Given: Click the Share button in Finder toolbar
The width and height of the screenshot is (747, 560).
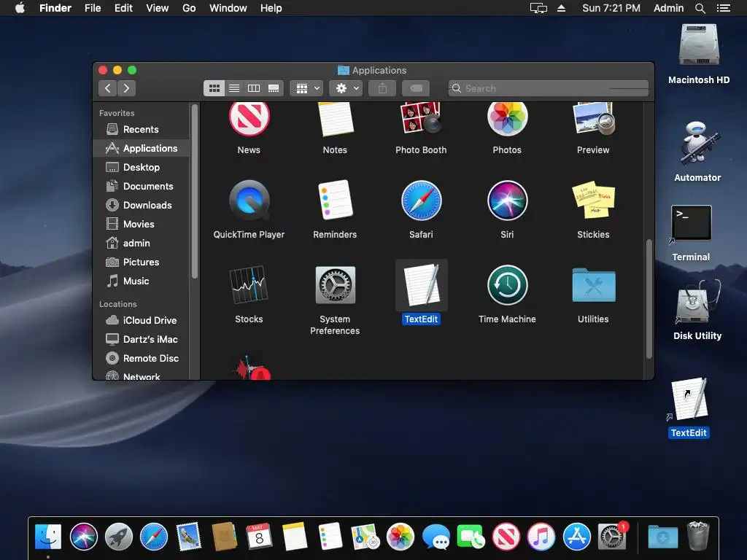Looking at the screenshot, I should [x=382, y=88].
